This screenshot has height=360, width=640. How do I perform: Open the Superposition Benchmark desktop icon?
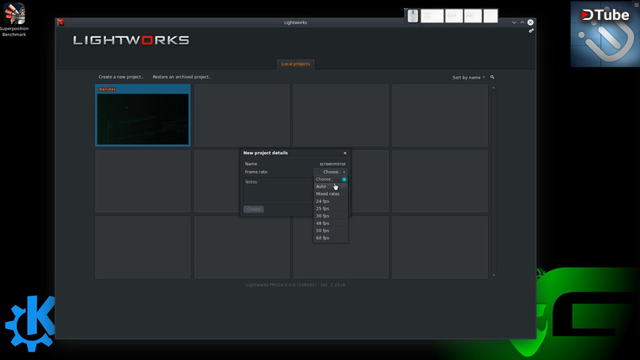[x=14, y=19]
